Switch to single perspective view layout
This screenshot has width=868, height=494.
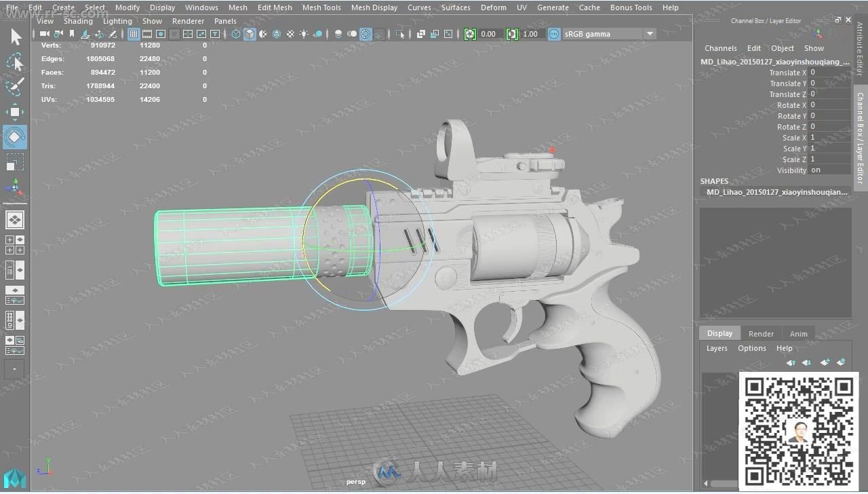15,220
